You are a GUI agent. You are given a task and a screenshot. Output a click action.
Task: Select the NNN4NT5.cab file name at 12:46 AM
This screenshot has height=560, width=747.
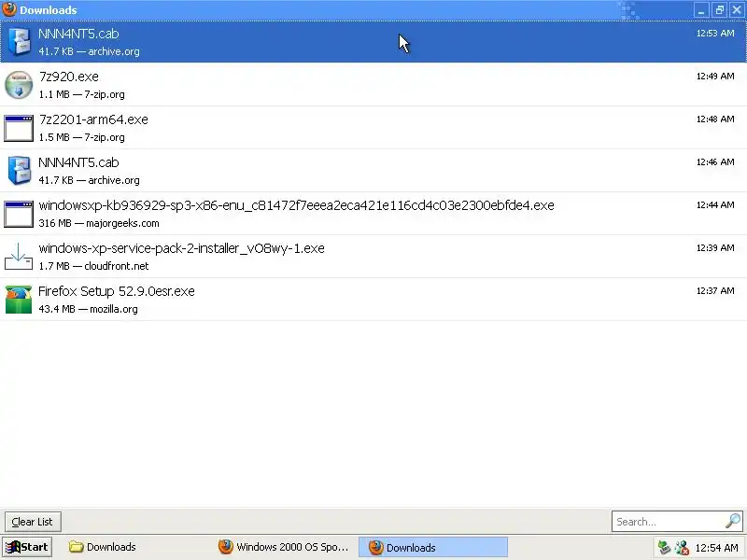(78, 162)
